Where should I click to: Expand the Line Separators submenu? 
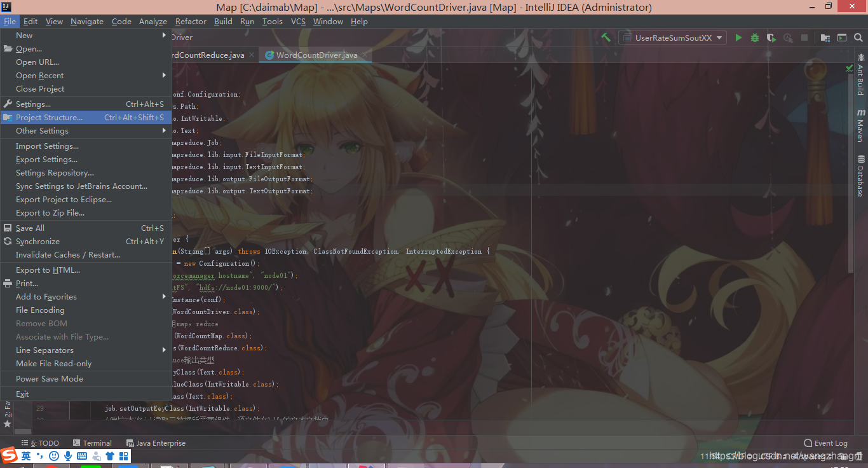point(86,350)
